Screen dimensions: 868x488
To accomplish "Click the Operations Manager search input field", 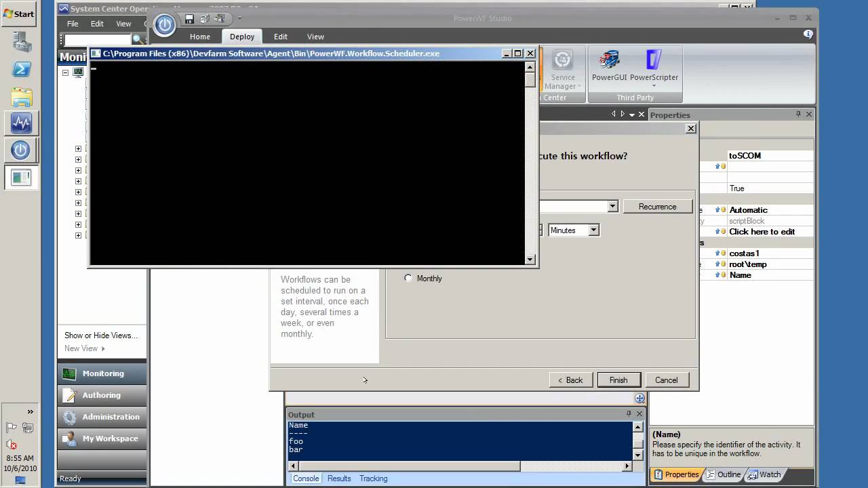I will click(98, 40).
